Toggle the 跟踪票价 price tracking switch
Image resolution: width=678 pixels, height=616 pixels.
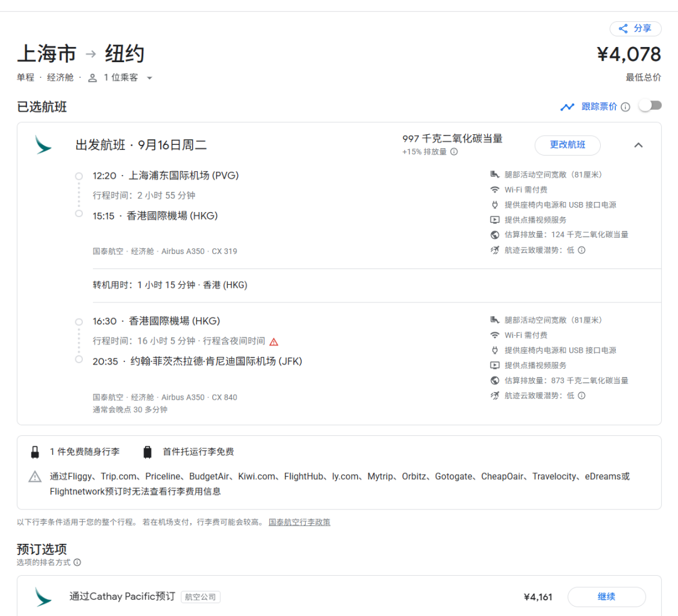(x=650, y=106)
